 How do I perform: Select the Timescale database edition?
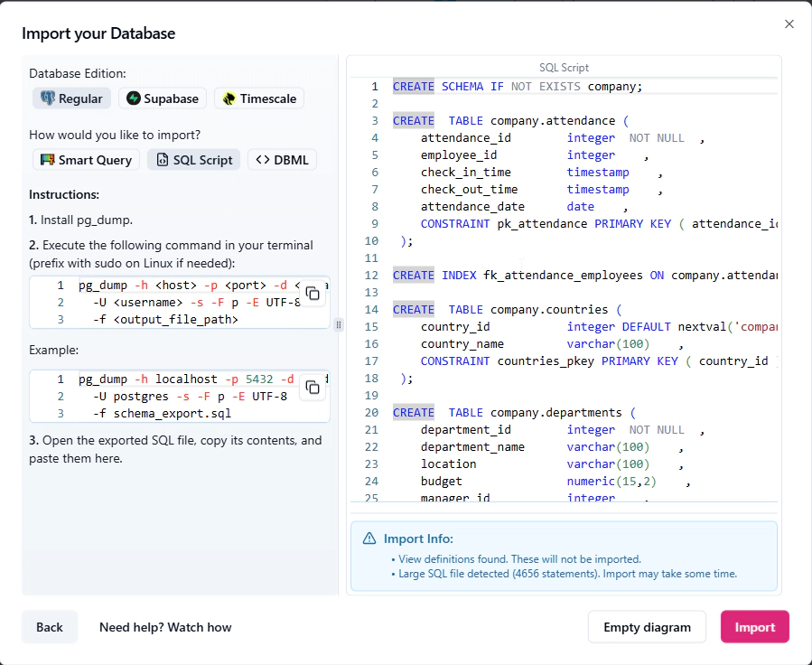coord(259,98)
